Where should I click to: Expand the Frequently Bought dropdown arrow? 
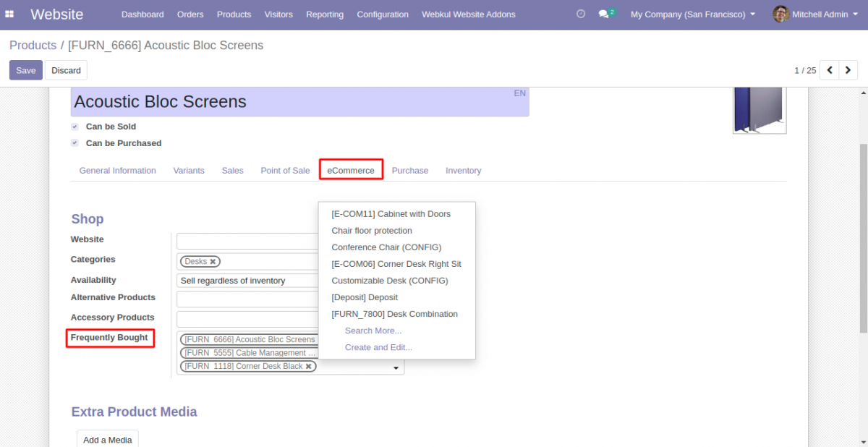pos(396,368)
